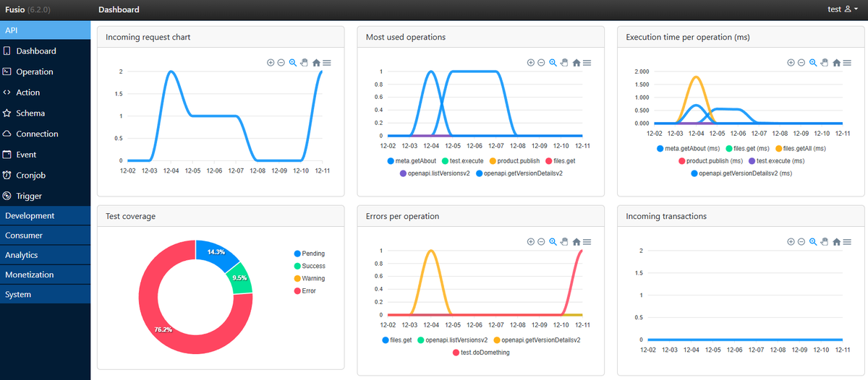Expand the Development sidebar section
The image size is (868, 380).
coord(45,216)
